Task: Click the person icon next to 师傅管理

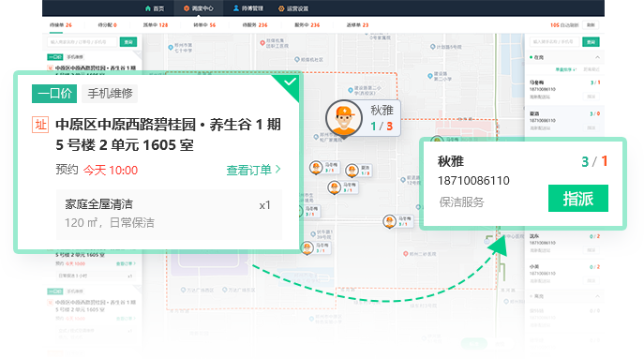Action: tap(236, 8)
